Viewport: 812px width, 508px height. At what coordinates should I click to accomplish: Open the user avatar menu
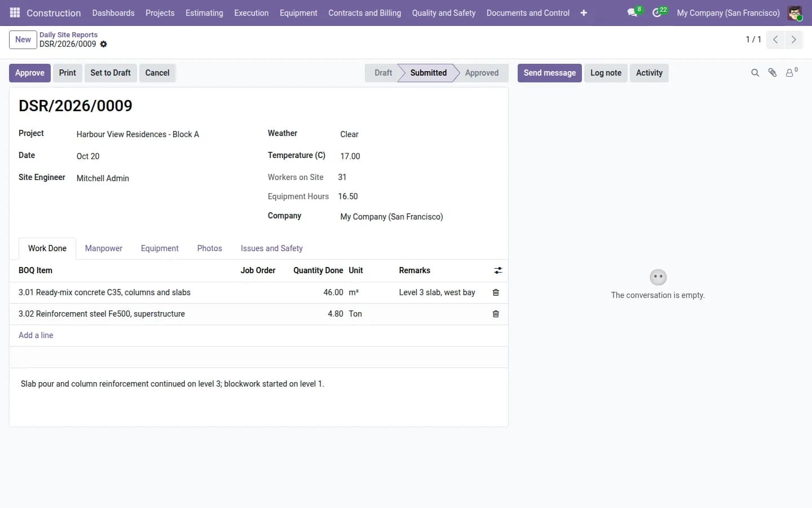tap(795, 12)
